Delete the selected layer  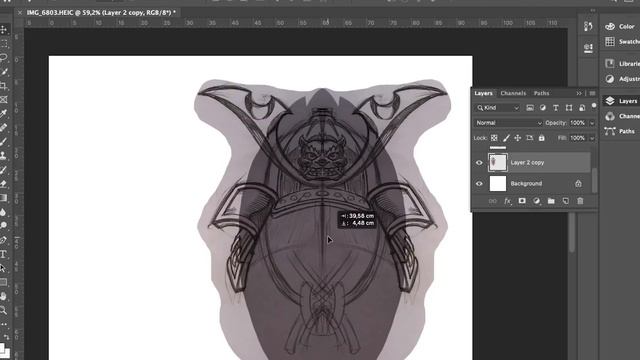pyautogui.click(x=580, y=201)
